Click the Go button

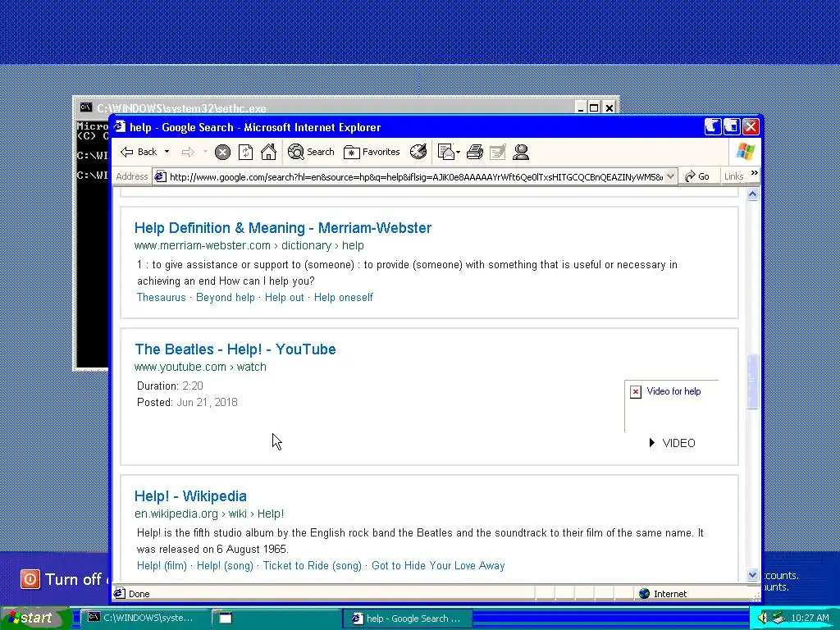[x=697, y=177]
